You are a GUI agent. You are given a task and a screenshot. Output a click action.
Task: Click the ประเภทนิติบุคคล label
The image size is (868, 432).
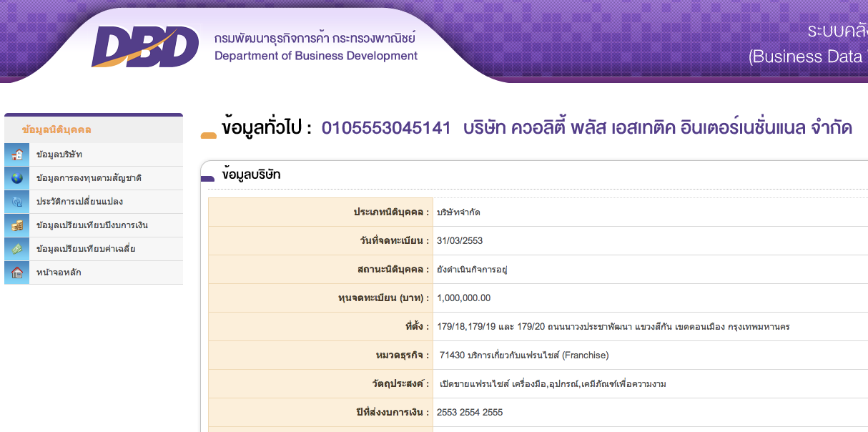(x=391, y=212)
